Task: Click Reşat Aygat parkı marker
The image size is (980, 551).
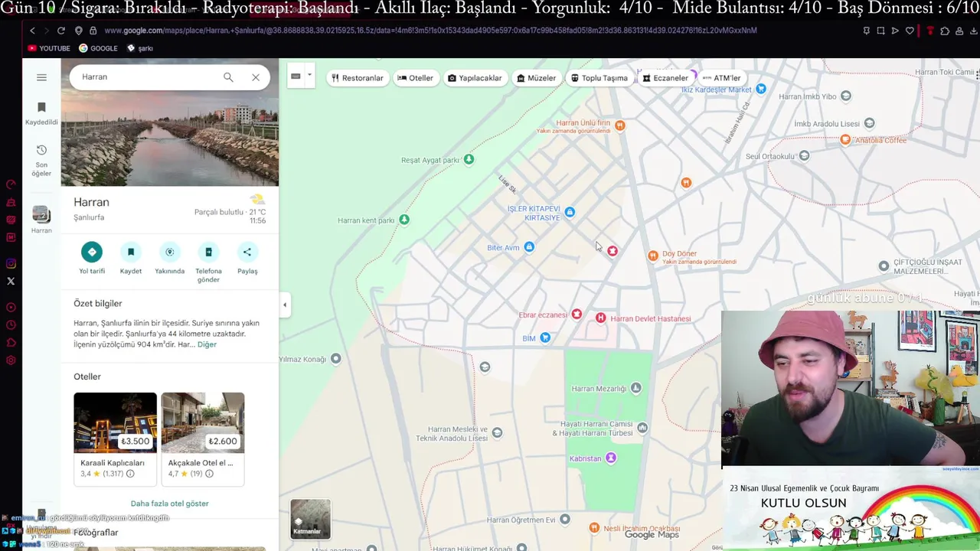Action: click(469, 159)
